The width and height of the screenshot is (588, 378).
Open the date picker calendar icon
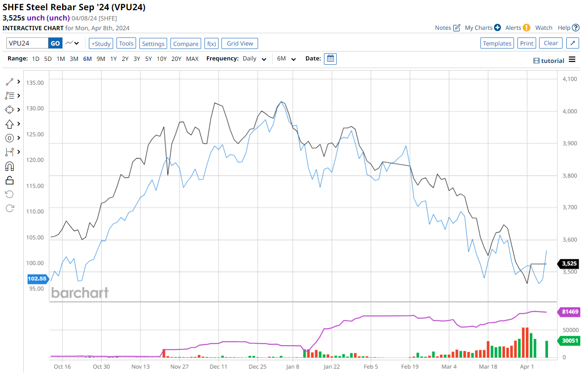330,59
